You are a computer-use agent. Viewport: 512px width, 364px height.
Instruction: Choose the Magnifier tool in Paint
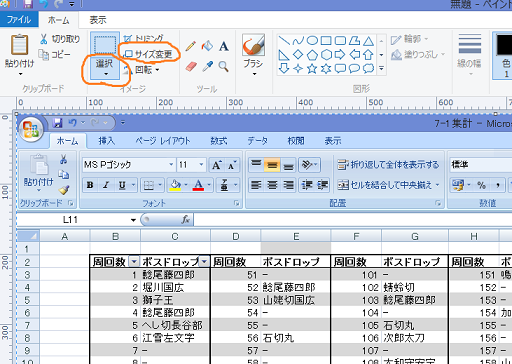coord(223,66)
